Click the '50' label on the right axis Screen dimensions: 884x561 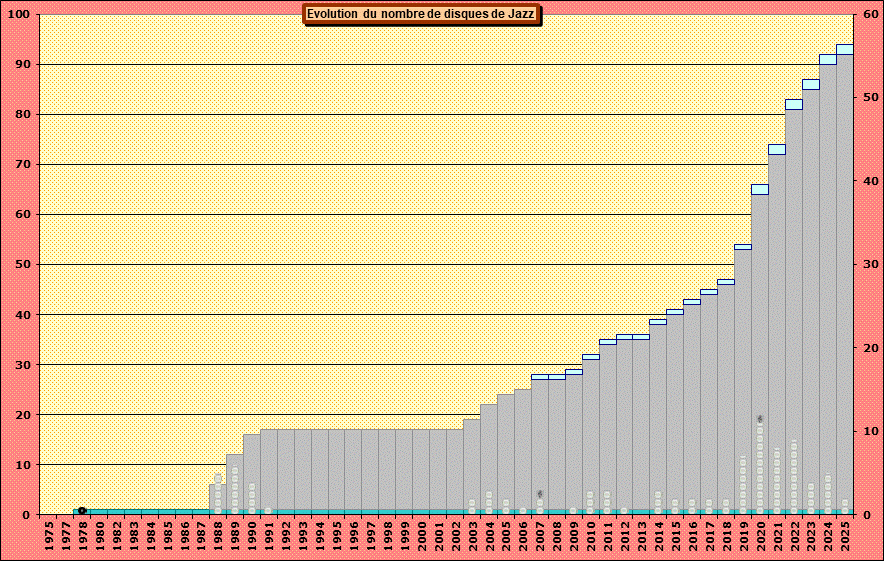[x=871, y=98]
